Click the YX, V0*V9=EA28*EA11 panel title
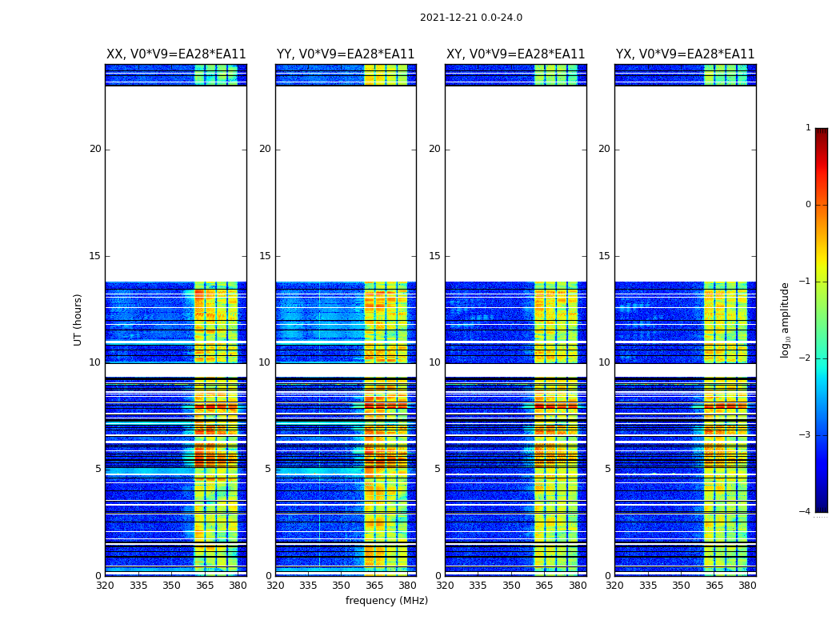This screenshot has width=840, height=640. [685, 54]
